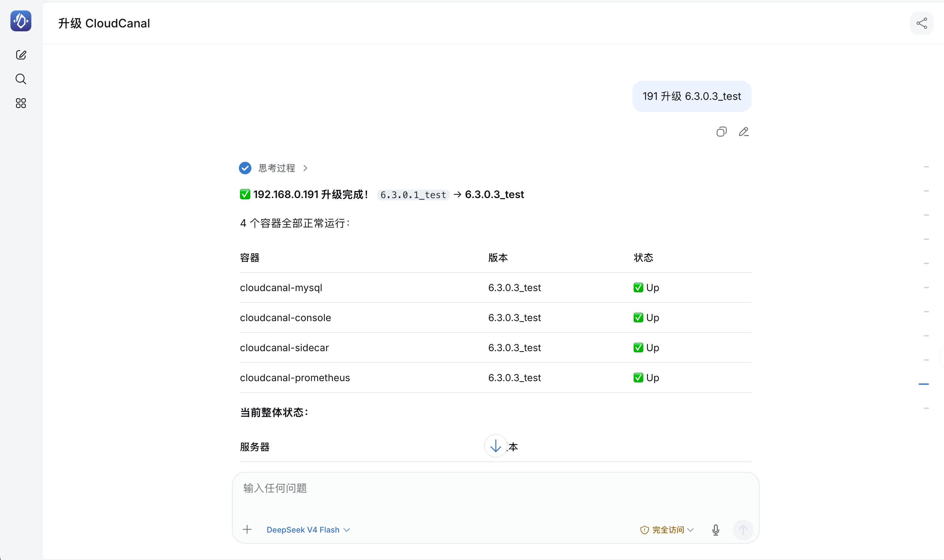Click the app logo in the sidebar
Image resolution: width=944 pixels, height=560 pixels.
(x=21, y=21)
